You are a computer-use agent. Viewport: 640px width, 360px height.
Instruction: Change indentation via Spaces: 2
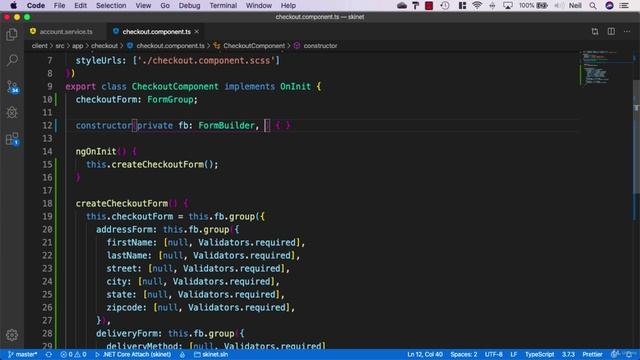(x=464, y=354)
